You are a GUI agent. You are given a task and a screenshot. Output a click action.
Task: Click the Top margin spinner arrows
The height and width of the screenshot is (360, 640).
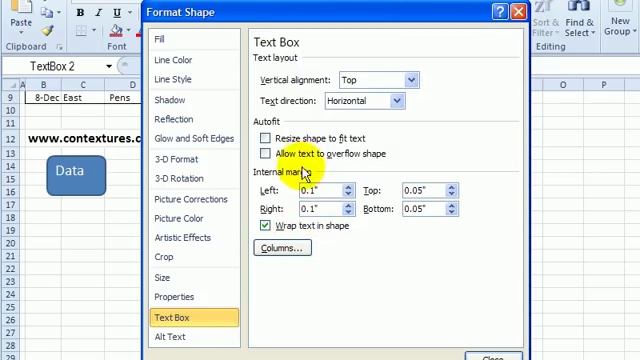451,190
